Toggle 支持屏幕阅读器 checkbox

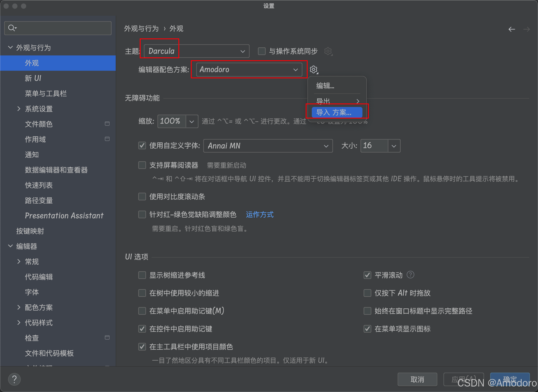point(142,165)
